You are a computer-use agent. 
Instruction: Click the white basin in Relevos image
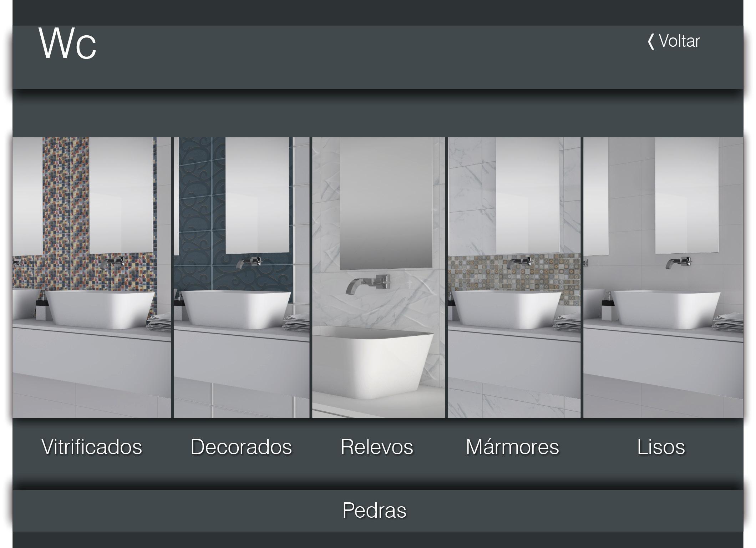click(x=373, y=361)
